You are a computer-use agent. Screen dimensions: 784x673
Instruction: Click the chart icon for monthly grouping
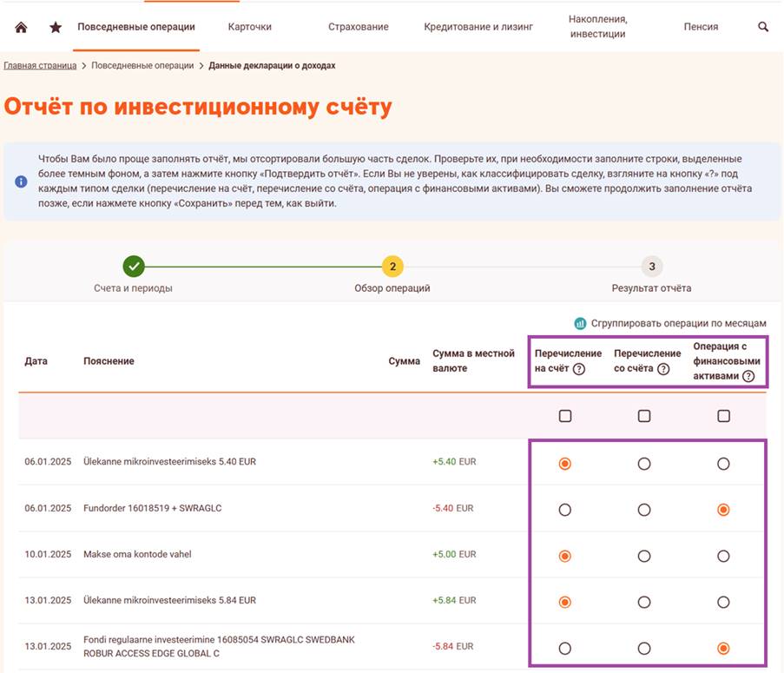pyautogui.click(x=580, y=323)
